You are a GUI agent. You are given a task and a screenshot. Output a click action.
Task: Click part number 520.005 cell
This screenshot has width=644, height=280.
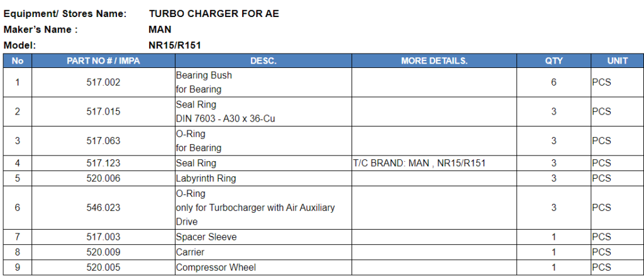coord(103,268)
